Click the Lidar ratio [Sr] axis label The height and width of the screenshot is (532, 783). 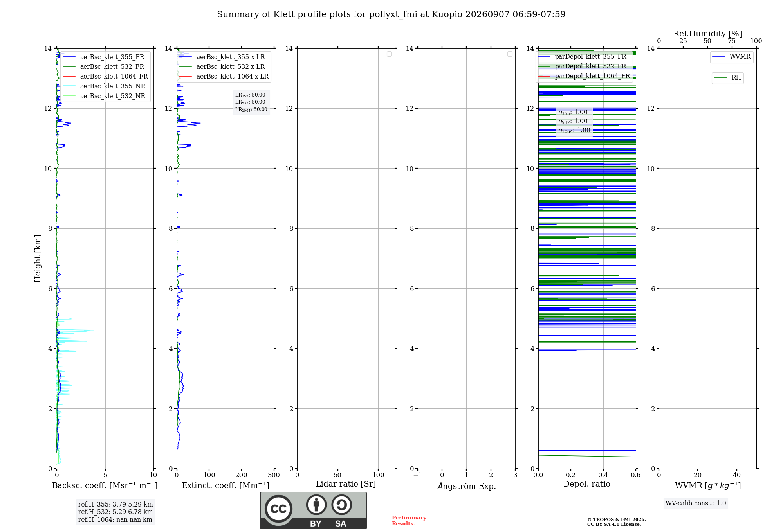pyautogui.click(x=346, y=484)
